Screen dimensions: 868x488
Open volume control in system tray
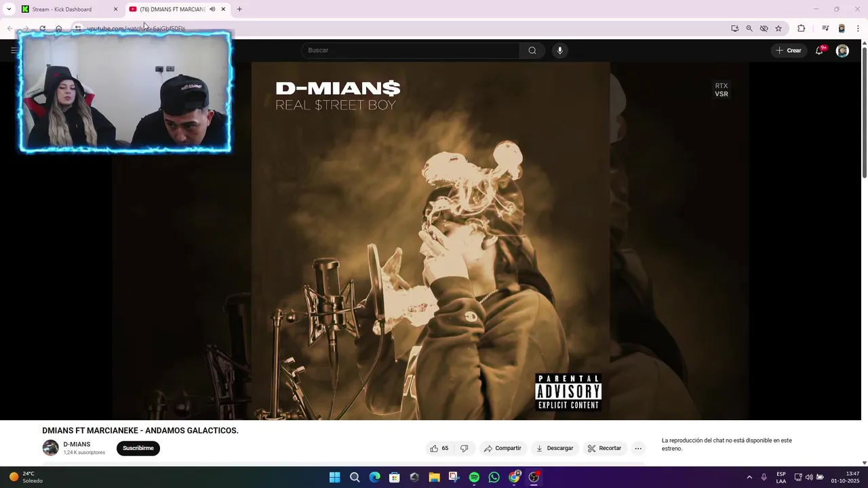pos(809,477)
